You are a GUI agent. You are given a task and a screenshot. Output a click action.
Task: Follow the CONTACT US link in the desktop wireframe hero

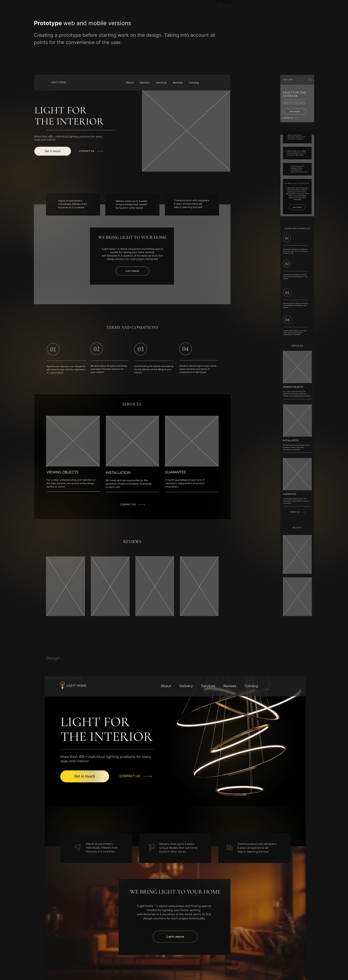pos(86,151)
